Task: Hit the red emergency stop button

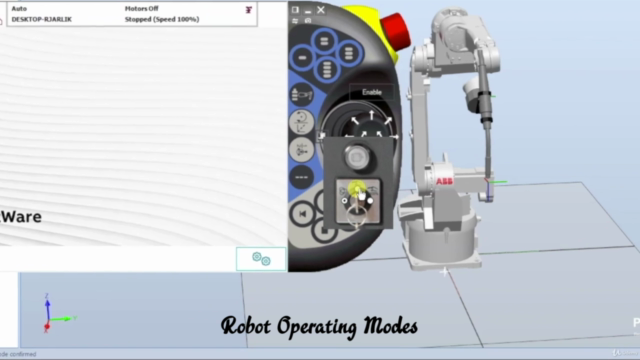Action: click(396, 31)
